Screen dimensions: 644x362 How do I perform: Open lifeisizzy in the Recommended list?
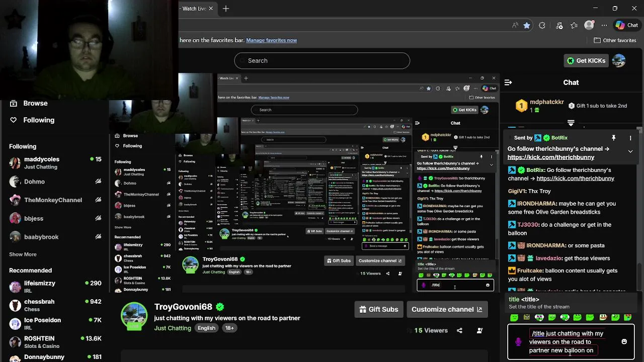(55, 287)
